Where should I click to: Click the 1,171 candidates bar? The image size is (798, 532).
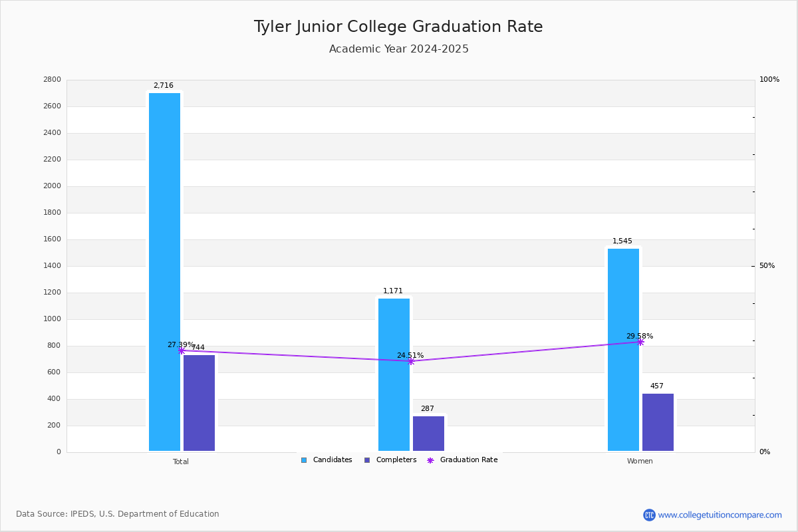pos(394,374)
